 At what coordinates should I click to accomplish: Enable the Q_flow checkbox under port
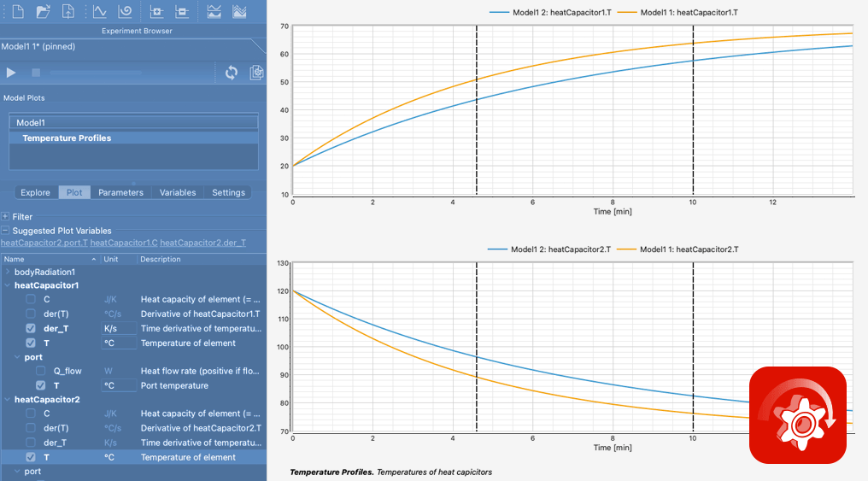[40, 371]
